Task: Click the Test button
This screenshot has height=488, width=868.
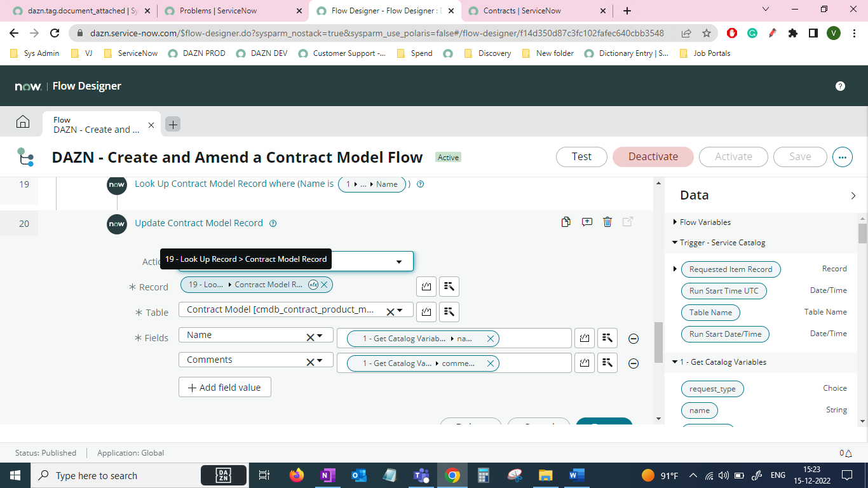Action: tap(581, 157)
